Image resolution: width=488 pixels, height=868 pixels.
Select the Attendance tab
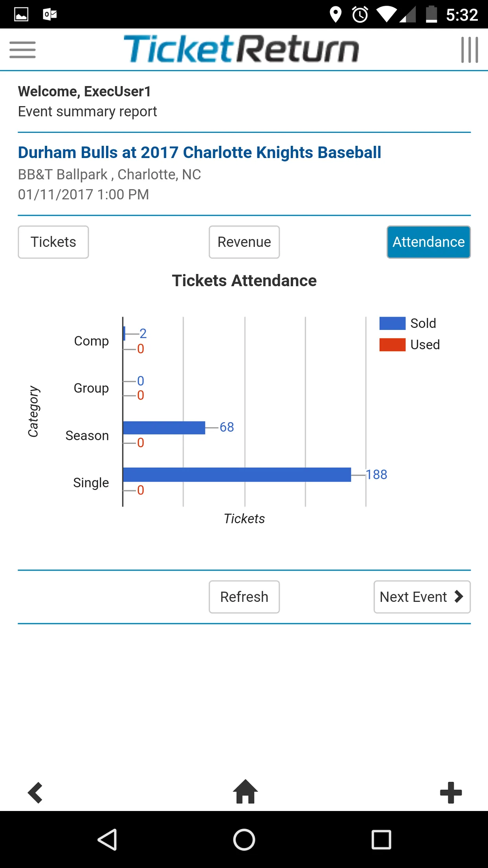pyautogui.click(x=429, y=242)
